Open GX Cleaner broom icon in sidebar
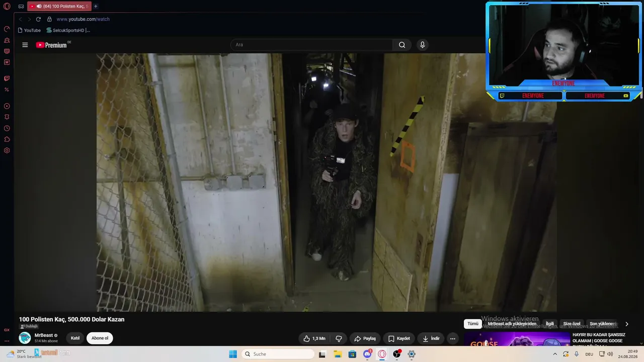The height and width of the screenshot is (362, 644). click(x=7, y=40)
